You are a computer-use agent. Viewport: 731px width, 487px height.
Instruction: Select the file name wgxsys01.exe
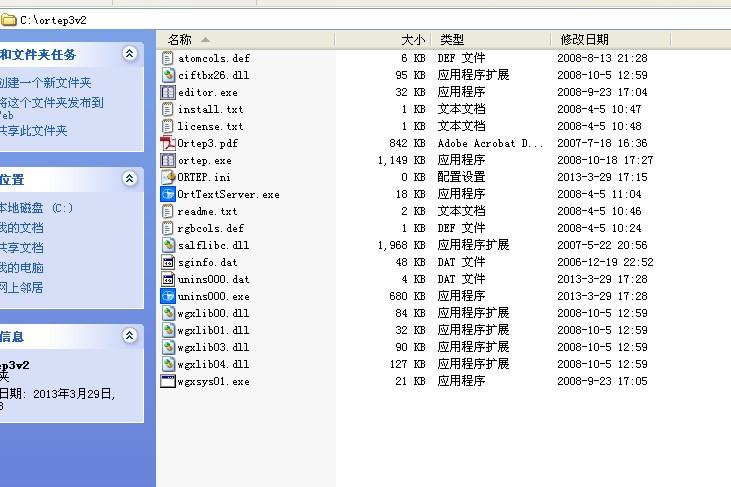pos(214,382)
